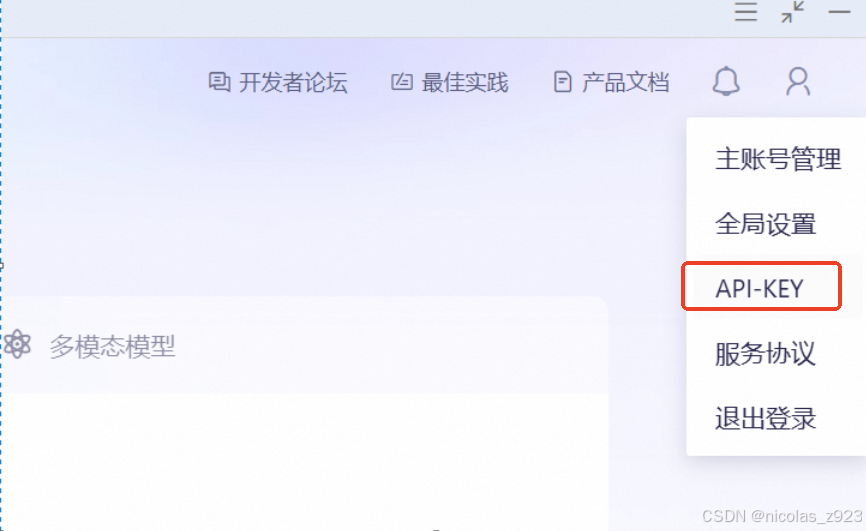Click the blank white panel under 多模态模型
The image size is (866, 531).
point(304,461)
